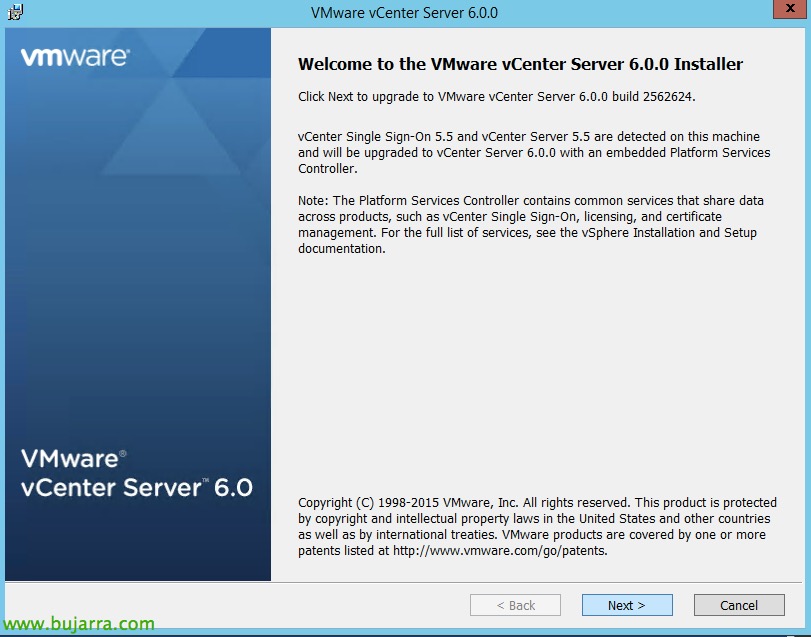Image resolution: width=811 pixels, height=637 pixels.
Task: Click the patents URL text
Action: point(500,551)
